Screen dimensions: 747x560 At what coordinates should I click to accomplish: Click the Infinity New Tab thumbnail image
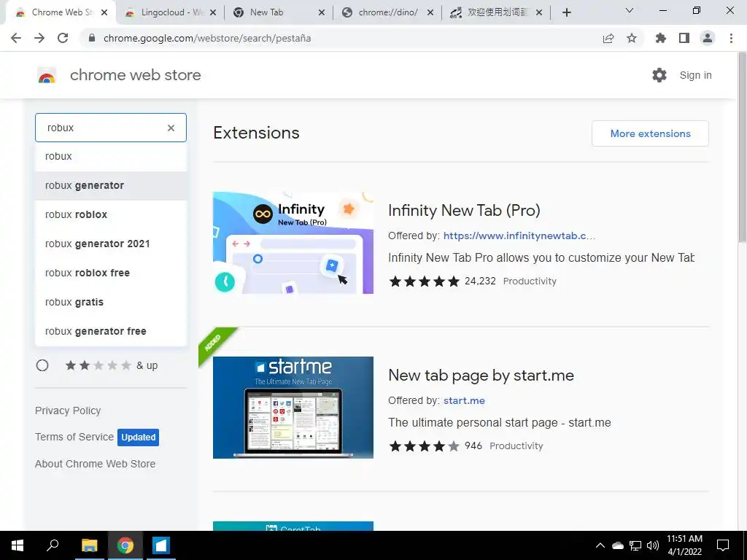pyautogui.click(x=293, y=243)
